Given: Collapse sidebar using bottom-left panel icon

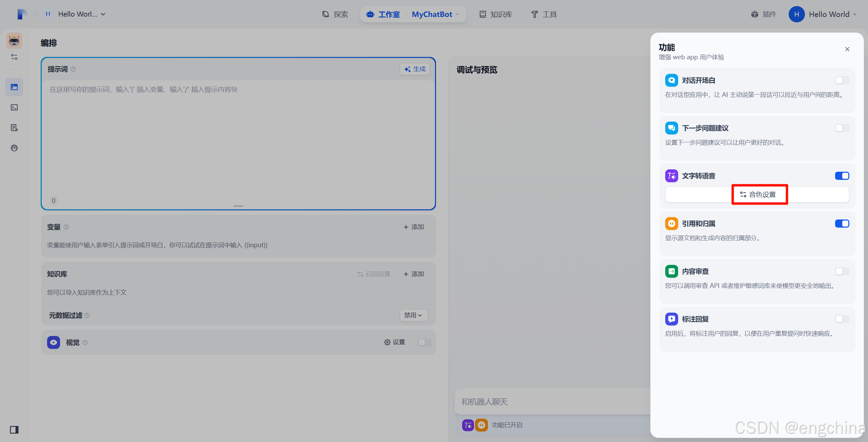Looking at the screenshot, I should 14,429.
